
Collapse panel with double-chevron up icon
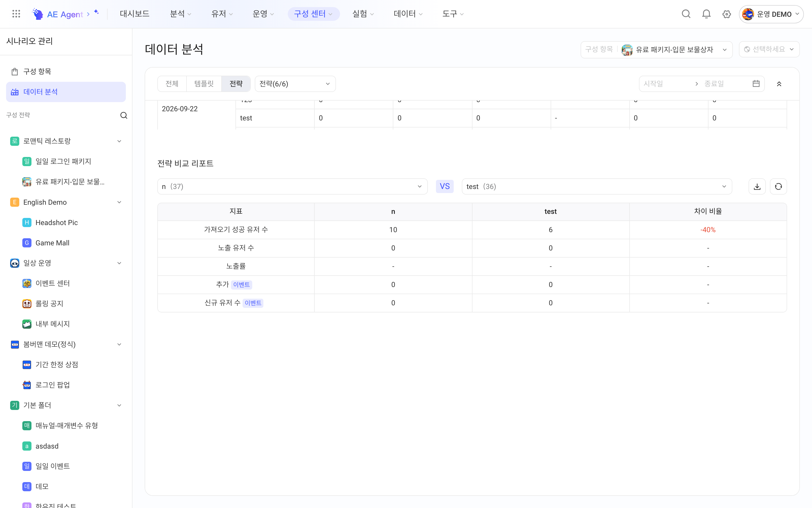coord(779,84)
